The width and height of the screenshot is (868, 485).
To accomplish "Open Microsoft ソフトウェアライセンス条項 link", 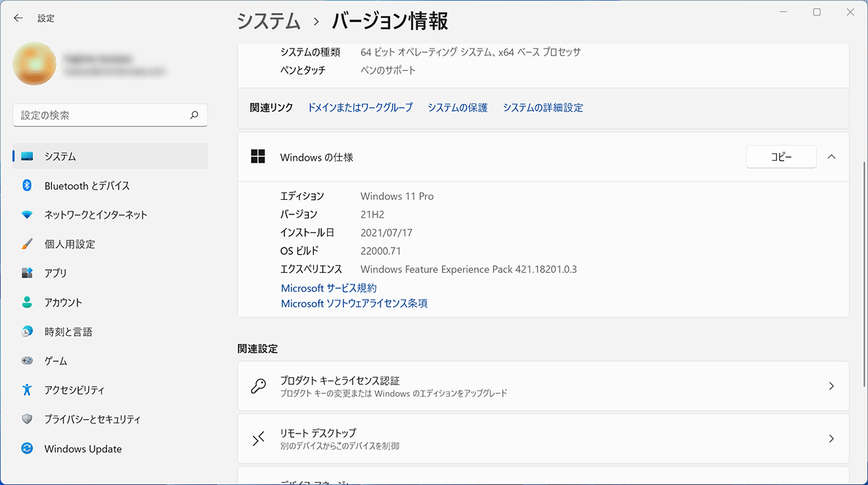I will pos(354,304).
